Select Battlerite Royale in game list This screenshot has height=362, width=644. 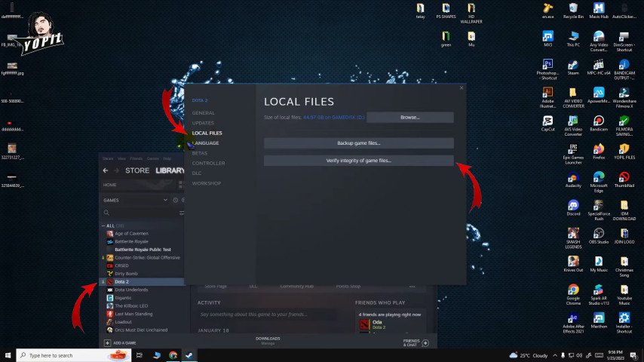pyautogui.click(x=131, y=241)
